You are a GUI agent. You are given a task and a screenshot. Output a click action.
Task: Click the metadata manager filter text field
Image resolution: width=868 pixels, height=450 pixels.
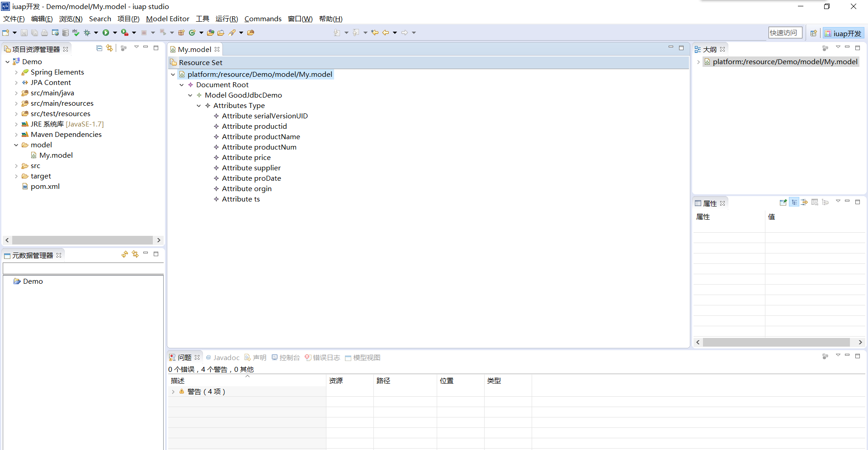pos(83,268)
